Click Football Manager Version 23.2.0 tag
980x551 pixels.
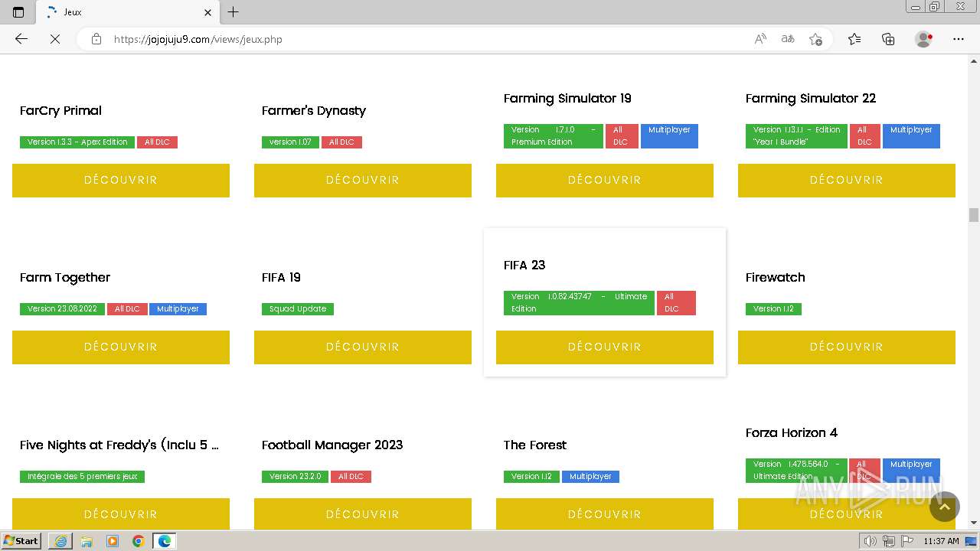coord(295,477)
